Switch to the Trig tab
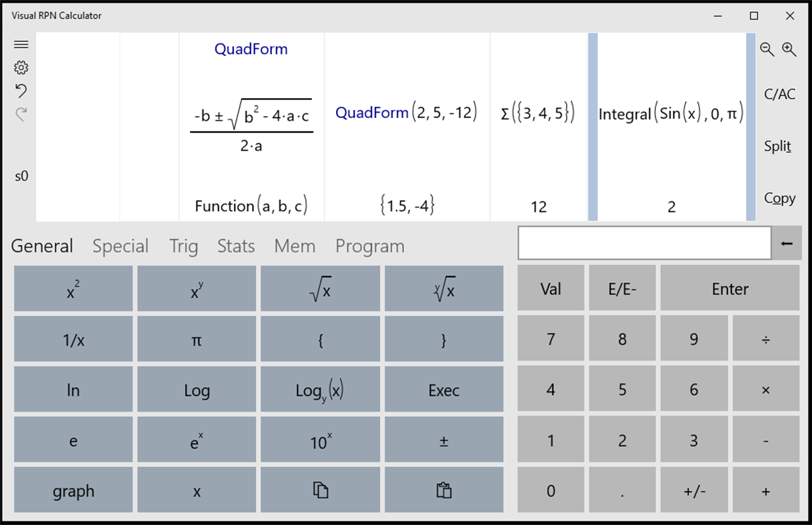812x525 pixels. pos(183,246)
